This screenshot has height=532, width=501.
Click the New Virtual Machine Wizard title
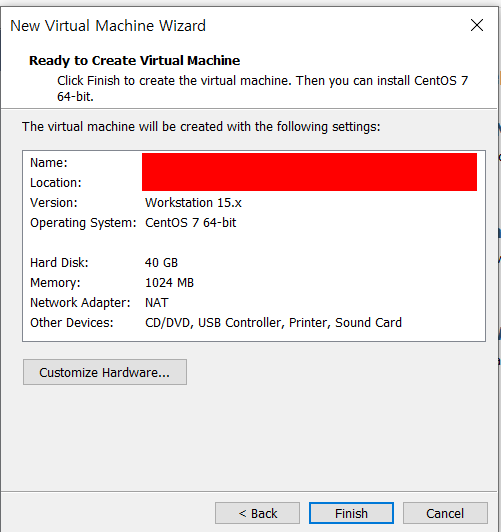(108, 26)
